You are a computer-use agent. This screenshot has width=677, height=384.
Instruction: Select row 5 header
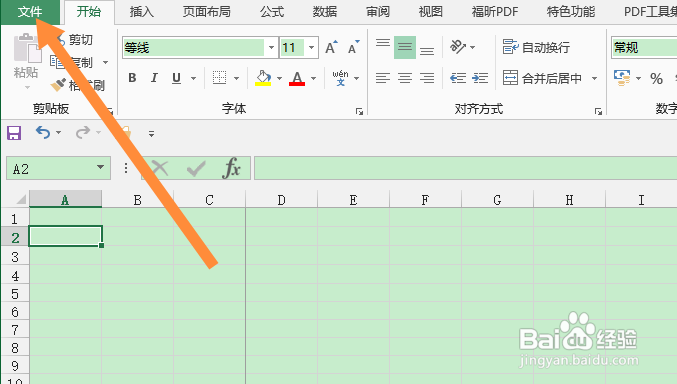click(x=15, y=294)
